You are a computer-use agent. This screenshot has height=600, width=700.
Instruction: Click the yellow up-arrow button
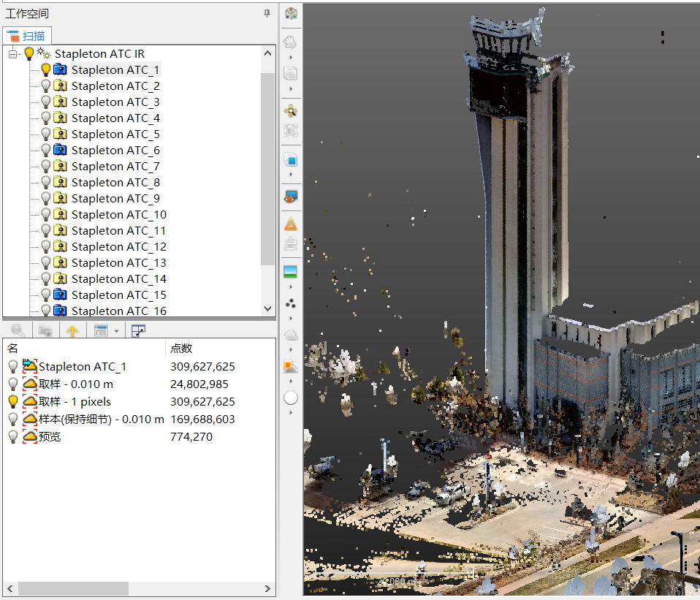pyautogui.click(x=72, y=331)
